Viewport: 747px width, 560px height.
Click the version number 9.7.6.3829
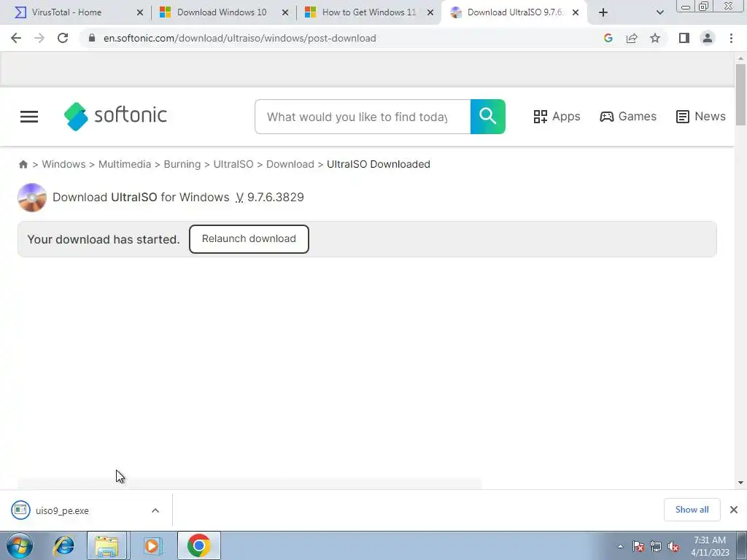click(x=275, y=197)
